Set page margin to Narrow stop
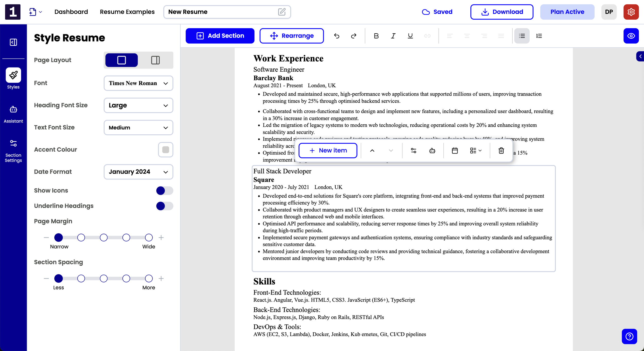 point(58,238)
